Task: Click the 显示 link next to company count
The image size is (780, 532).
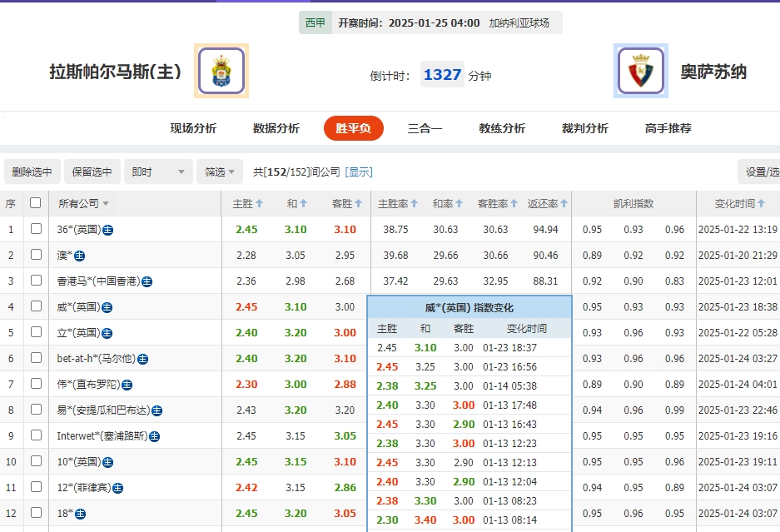Action: pos(360,171)
